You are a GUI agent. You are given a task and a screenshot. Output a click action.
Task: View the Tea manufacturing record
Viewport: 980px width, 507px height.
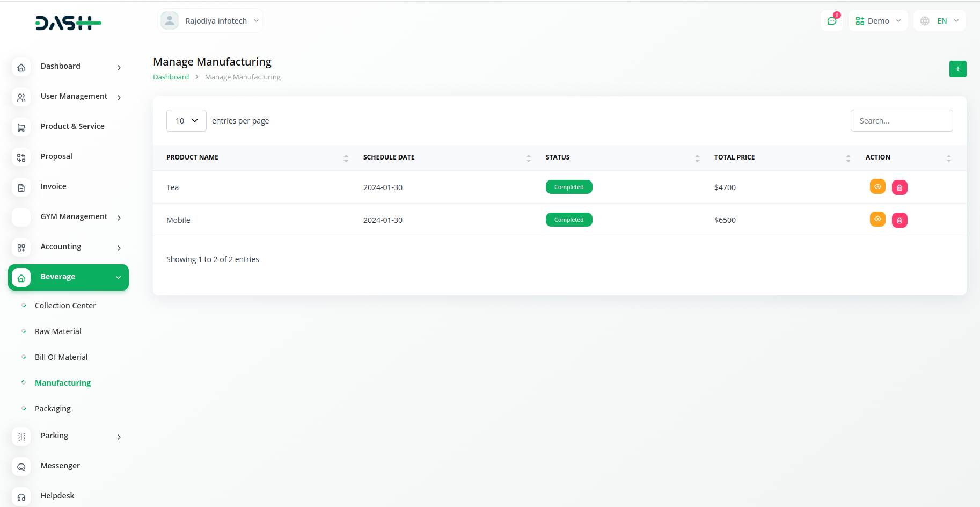pos(877,187)
